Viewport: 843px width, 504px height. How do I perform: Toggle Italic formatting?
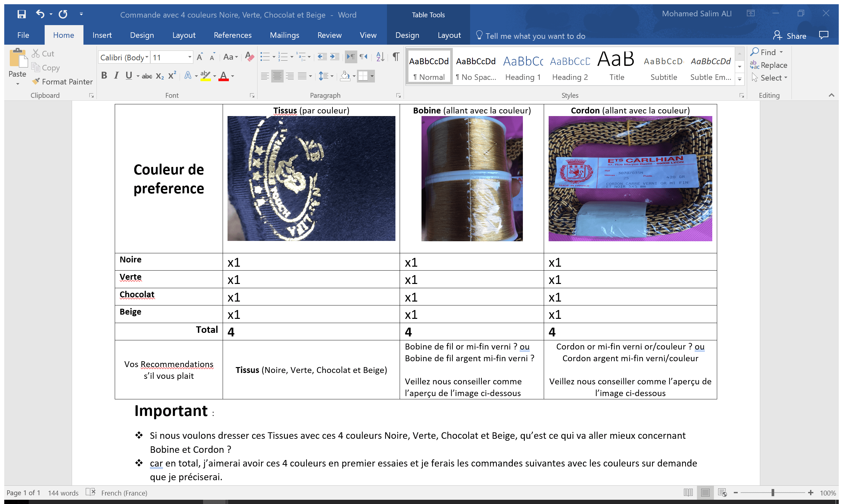pyautogui.click(x=116, y=76)
